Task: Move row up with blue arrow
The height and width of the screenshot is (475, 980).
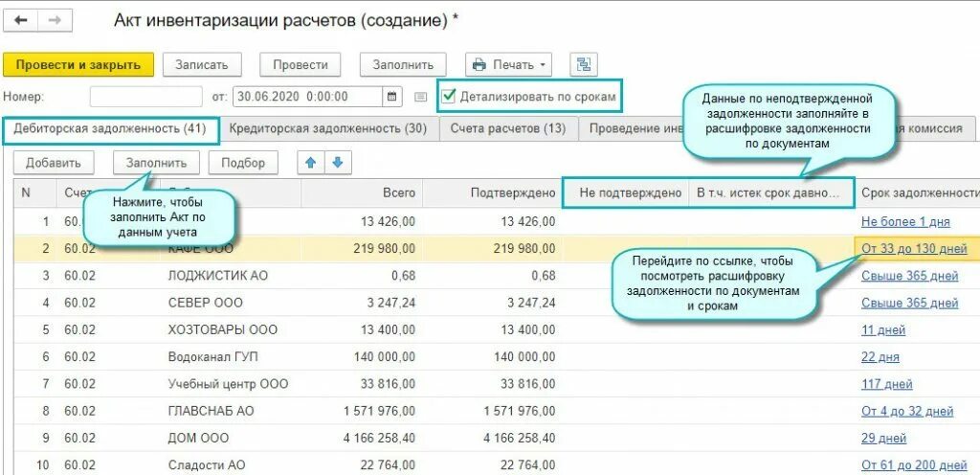Action: pos(311,163)
